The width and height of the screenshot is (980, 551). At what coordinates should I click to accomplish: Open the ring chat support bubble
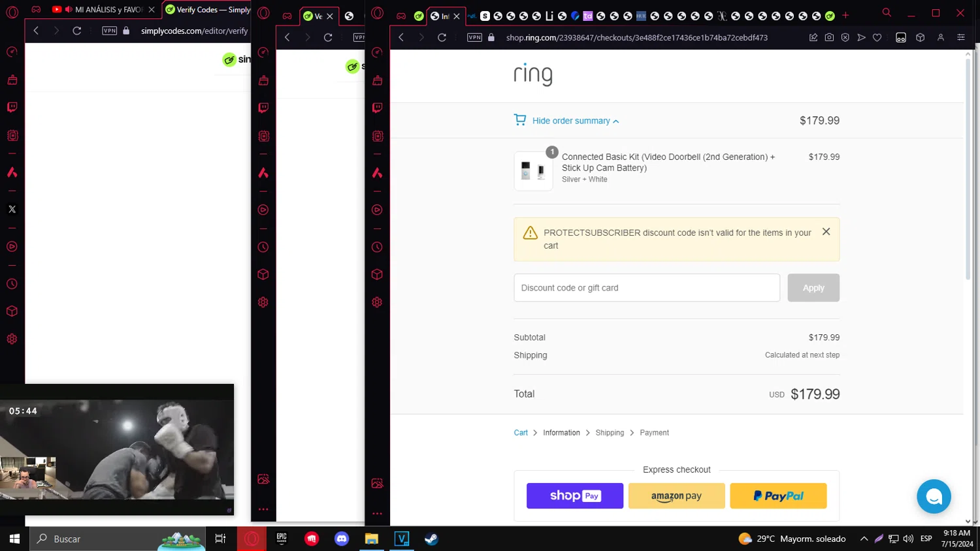pyautogui.click(x=934, y=497)
